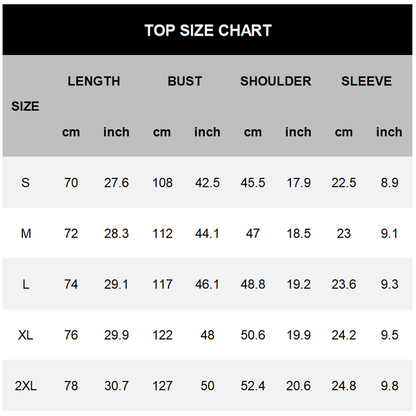Select the LENGTH column header

(94, 81)
